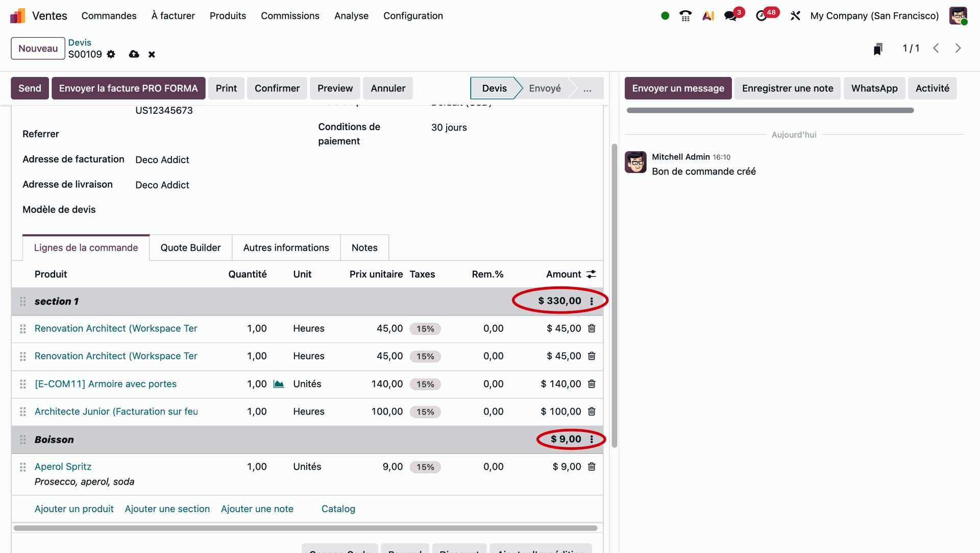This screenshot has width=980, height=553.
Task: Click the cloud save icon
Action: [134, 54]
